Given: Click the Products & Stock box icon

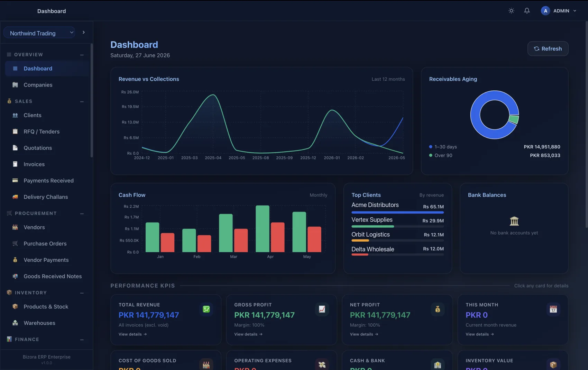Looking at the screenshot, I should point(15,307).
